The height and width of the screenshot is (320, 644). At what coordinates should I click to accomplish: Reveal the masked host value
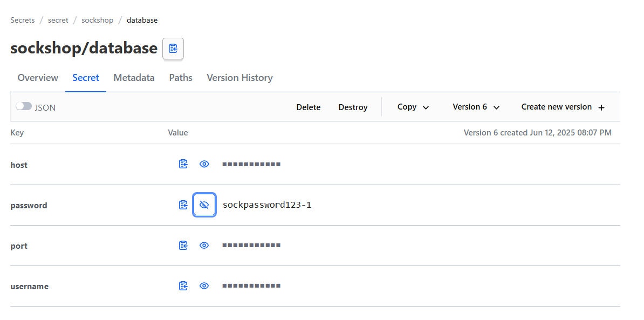point(204,164)
